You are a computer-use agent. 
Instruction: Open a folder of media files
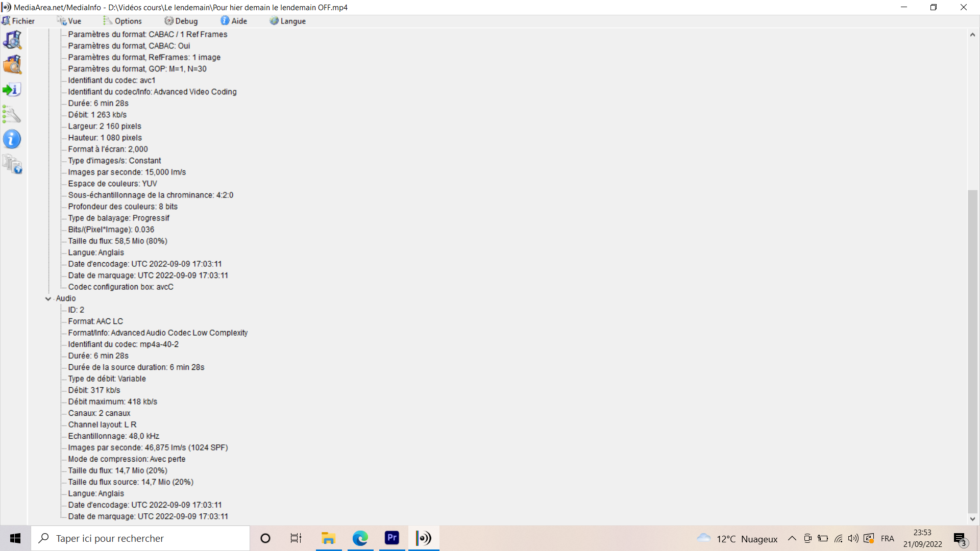[x=12, y=65]
